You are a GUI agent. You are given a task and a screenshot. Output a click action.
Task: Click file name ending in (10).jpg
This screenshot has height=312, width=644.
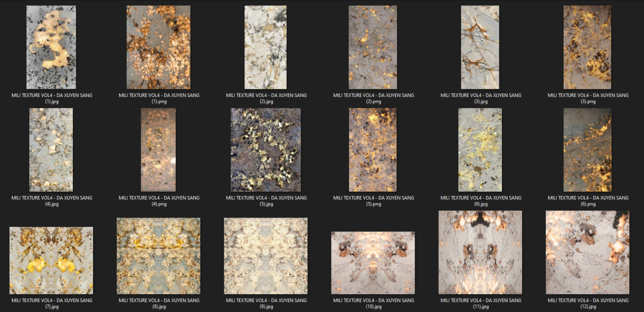[x=374, y=303]
